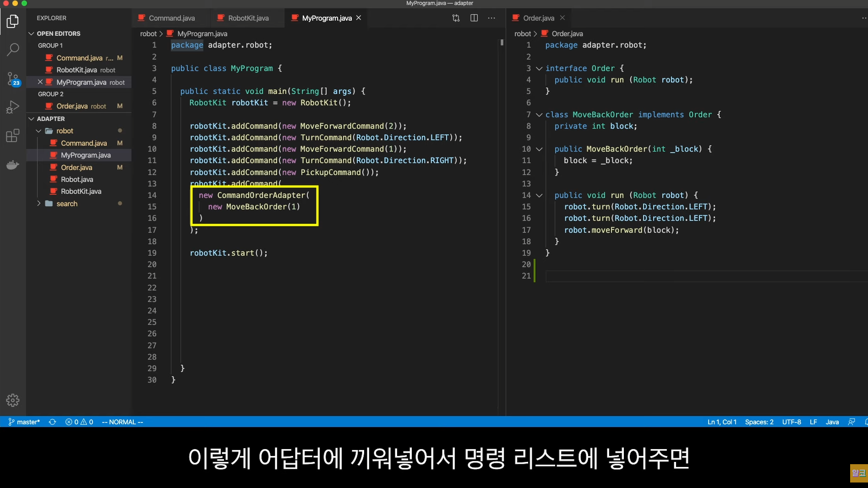Click the master branch indicator
Image resolution: width=868 pixels, height=488 pixels.
pyautogui.click(x=24, y=422)
